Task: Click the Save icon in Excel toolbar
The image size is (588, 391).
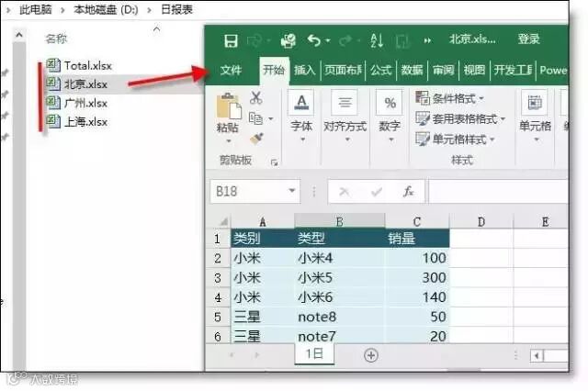Action: click(231, 40)
